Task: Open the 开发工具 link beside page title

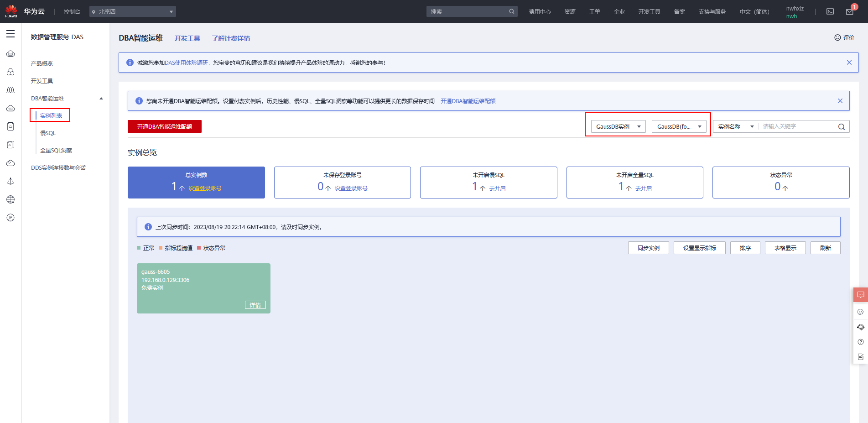Action: 187,38
